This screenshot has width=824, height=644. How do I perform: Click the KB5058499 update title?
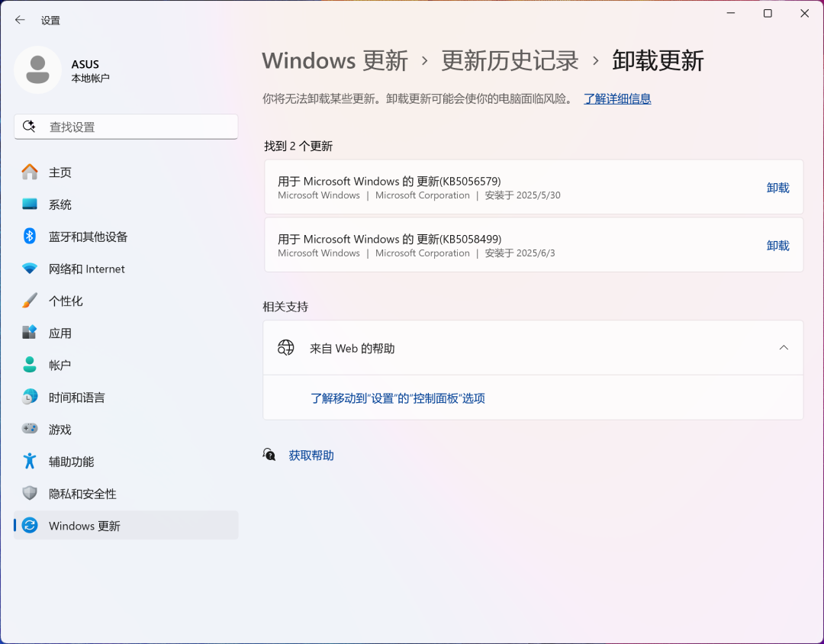[389, 239]
